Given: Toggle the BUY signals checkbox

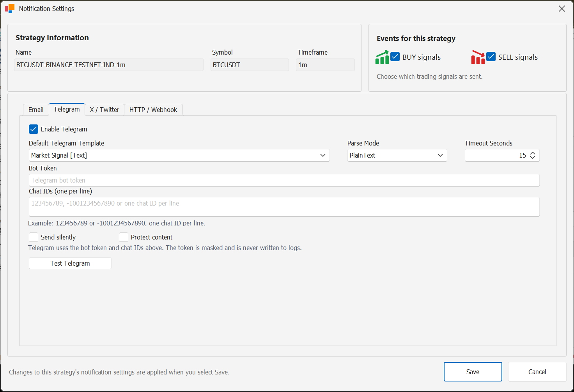Looking at the screenshot, I should pos(395,57).
